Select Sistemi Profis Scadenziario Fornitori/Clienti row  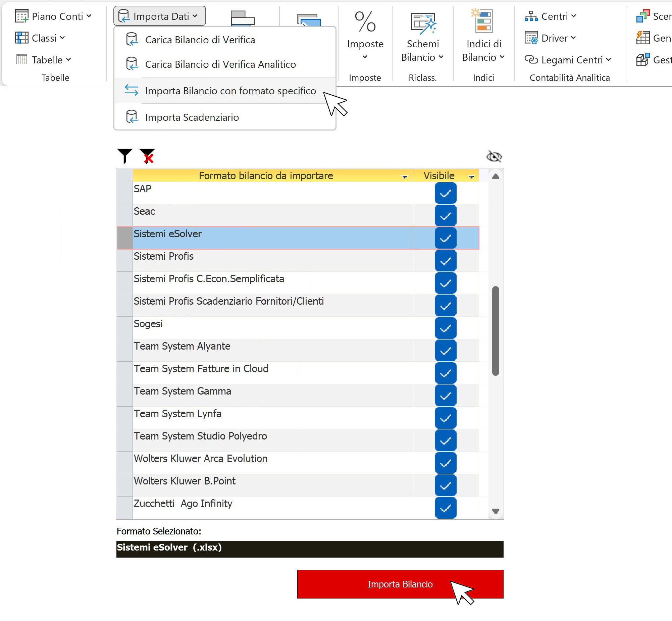[x=298, y=305]
